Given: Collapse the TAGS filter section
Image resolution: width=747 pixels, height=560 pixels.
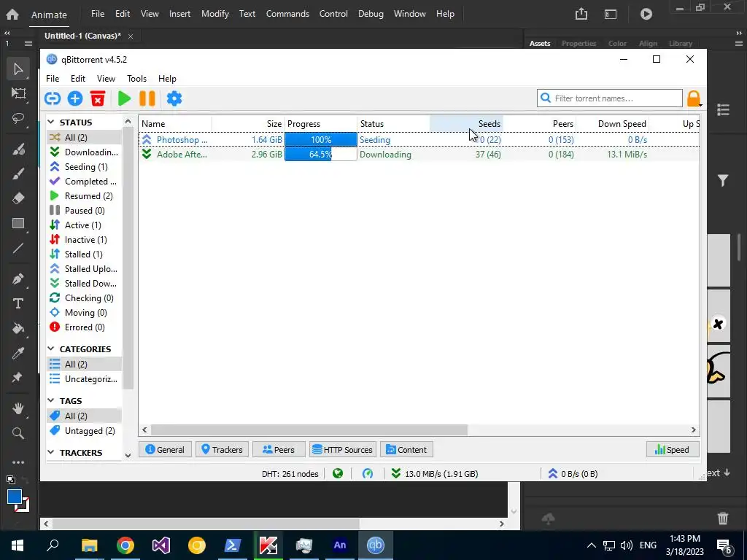Looking at the screenshot, I should [x=51, y=401].
